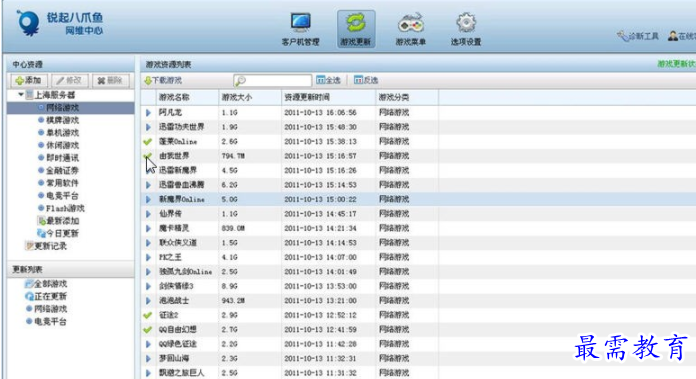696x379 pixels.
Task: Click the green check beside 征途2
Action: (x=148, y=315)
